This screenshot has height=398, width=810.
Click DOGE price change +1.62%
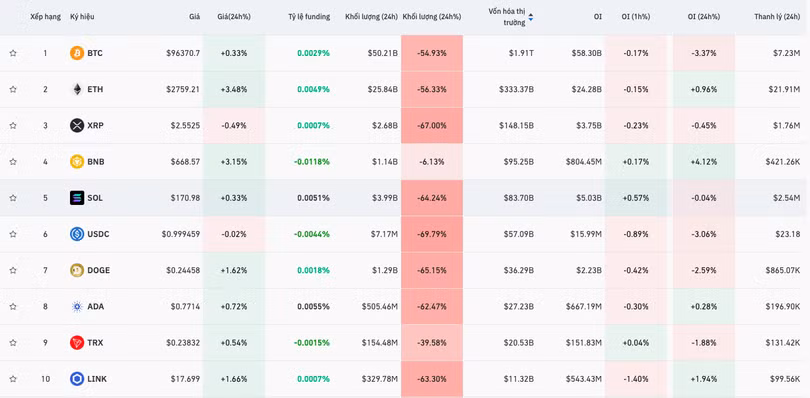[234, 270]
